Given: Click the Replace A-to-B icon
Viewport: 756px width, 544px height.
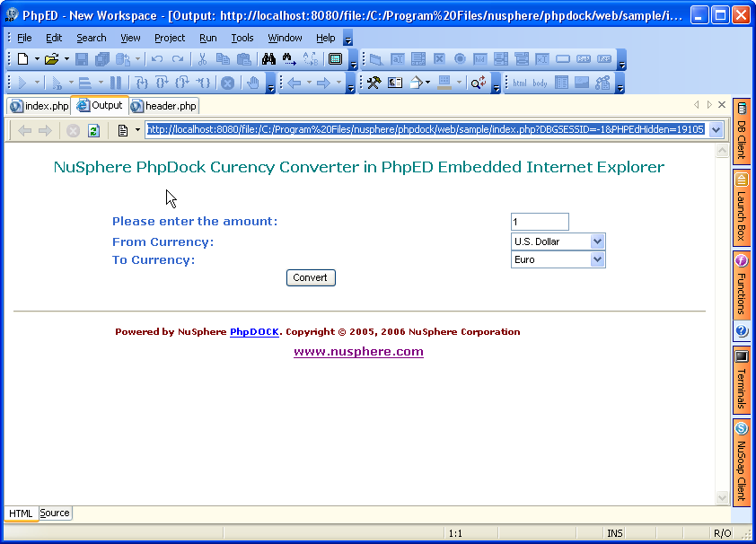Looking at the screenshot, I should click(311, 59).
